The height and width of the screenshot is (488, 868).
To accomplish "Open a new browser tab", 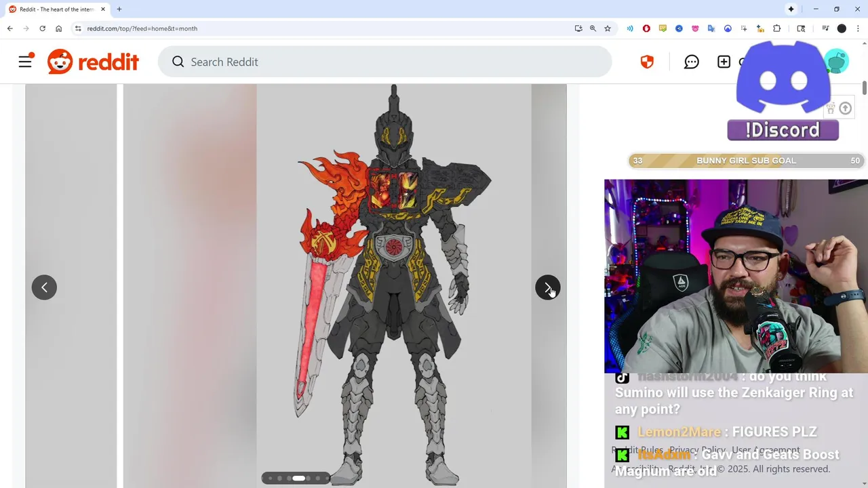I will pyautogui.click(x=119, y=9).
